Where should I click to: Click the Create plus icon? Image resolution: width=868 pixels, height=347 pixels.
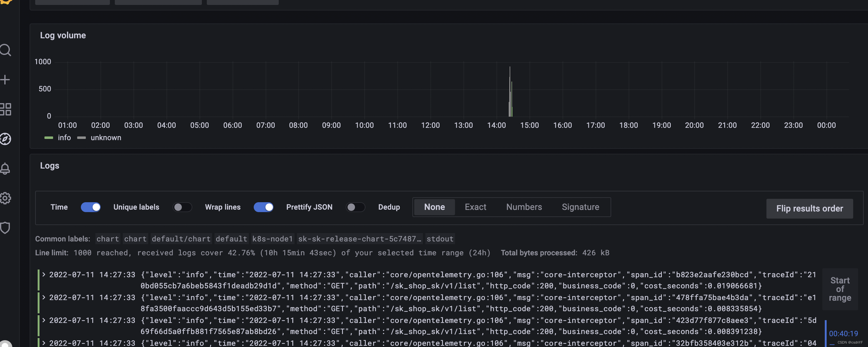tap(5, 80)
